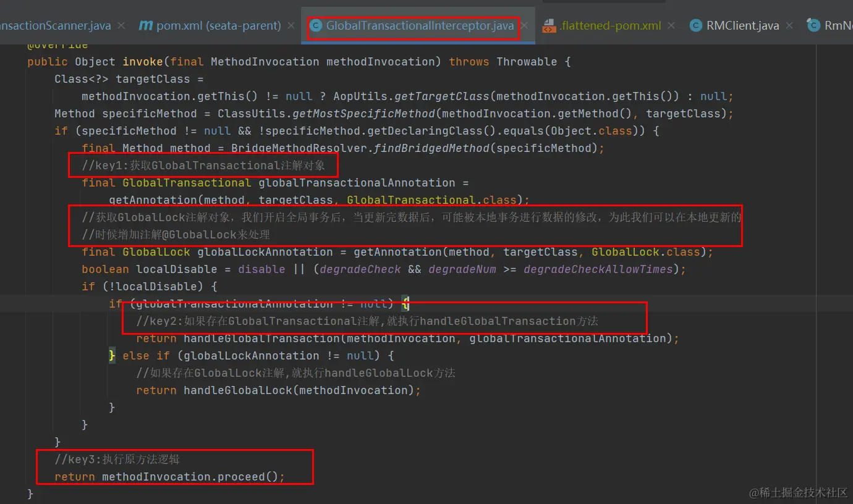Viewport: 853px width, 504px height.
Task: Click 'globalTransactionalAnnotation =' variable declaration
Action: [363, 183]
